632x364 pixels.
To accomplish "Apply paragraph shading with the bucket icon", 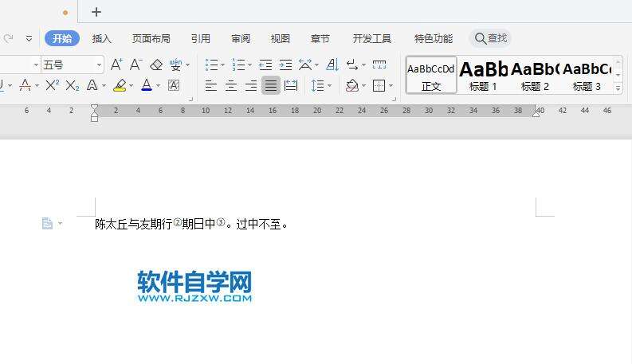I will (352, 85).
